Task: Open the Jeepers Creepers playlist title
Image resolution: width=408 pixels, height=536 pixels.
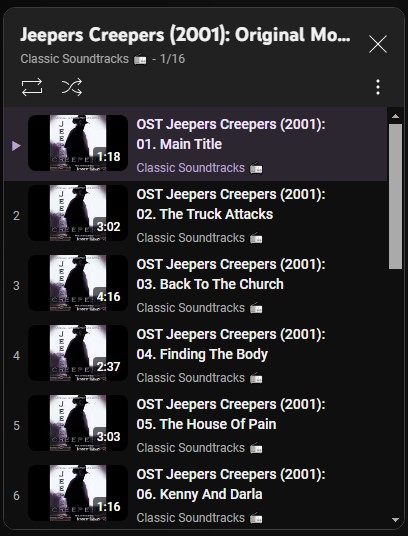Action: tap(185, 35)
